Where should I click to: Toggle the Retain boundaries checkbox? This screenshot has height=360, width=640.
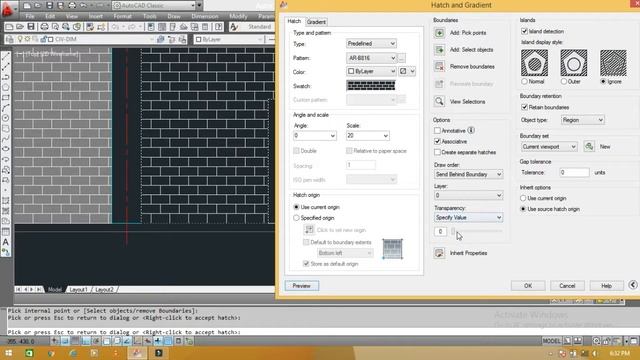tap(524, 107)
